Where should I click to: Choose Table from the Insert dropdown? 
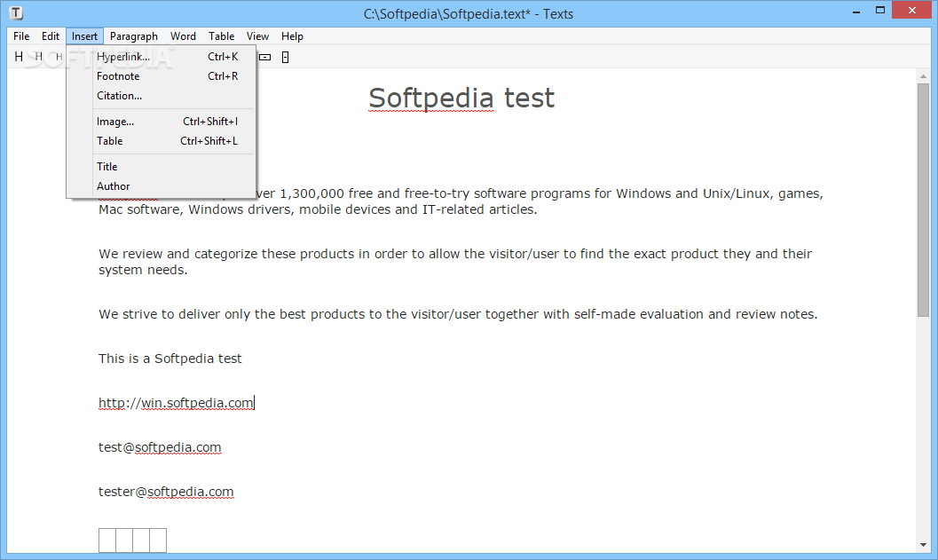[161, 141]
